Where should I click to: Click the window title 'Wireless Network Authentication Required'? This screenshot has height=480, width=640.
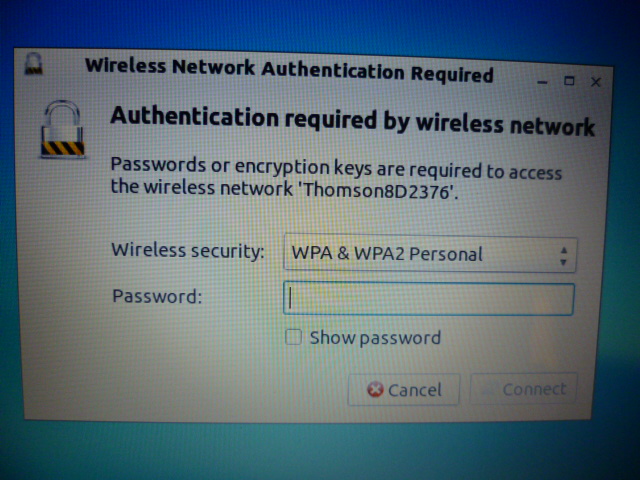point(289,70)
